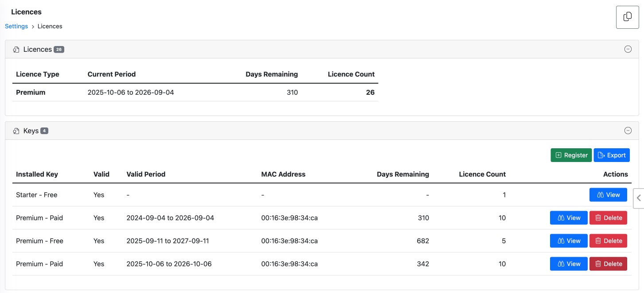Select the Licences breadcrumb item
The width and height of the screenshot is (644, 293).
point(50,26)
